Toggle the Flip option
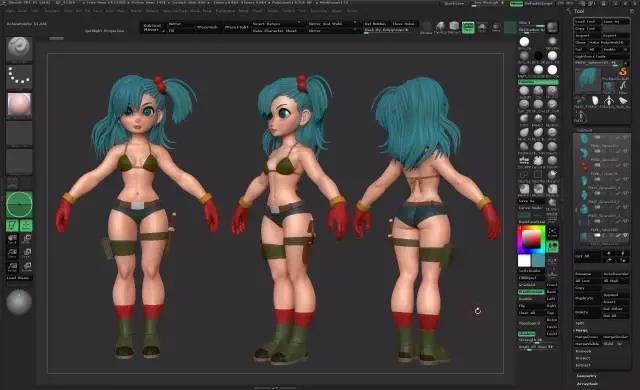 tap(531, 306)
